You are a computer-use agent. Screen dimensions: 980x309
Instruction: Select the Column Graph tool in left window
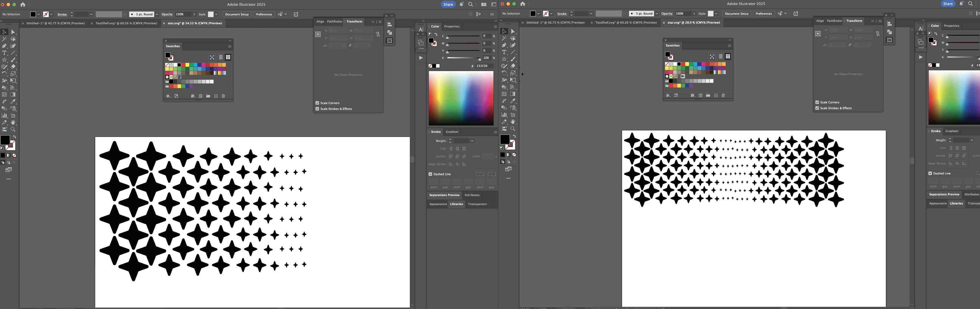(x=5, y=116)
